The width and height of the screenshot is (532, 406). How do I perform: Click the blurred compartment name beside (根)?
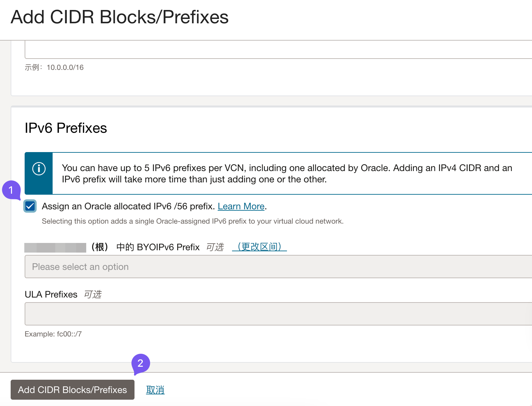(55, 247)
